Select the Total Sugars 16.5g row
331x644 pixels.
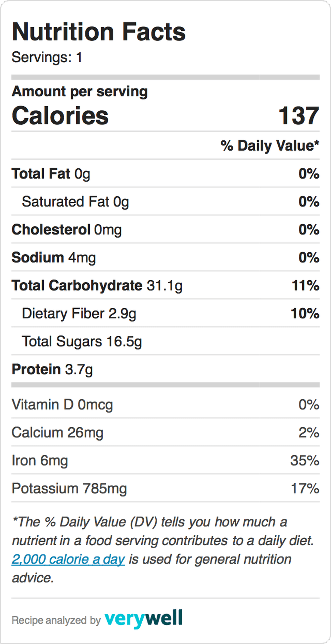pyautogui.click(x=165, y=341)
